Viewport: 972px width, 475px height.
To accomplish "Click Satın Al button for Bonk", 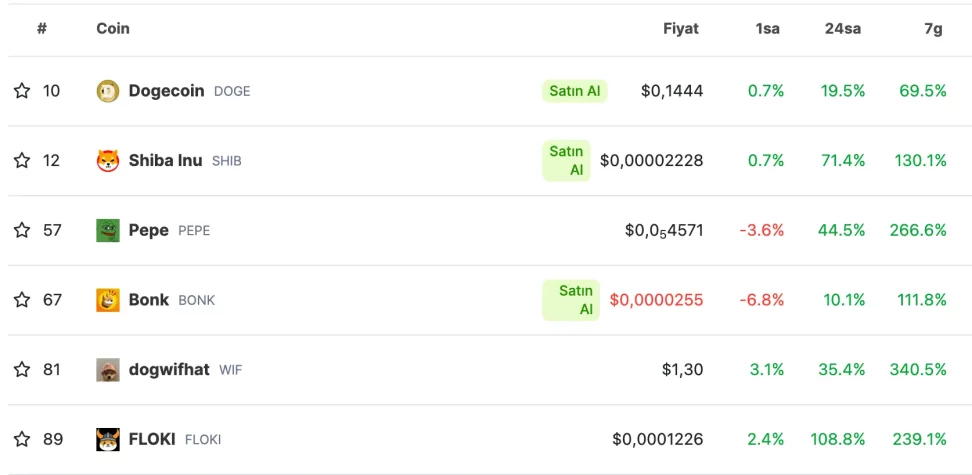I will click(571, 300).
